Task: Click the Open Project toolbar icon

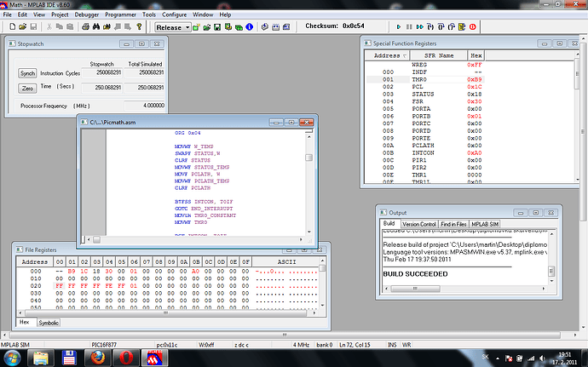Action: (206, 27)
